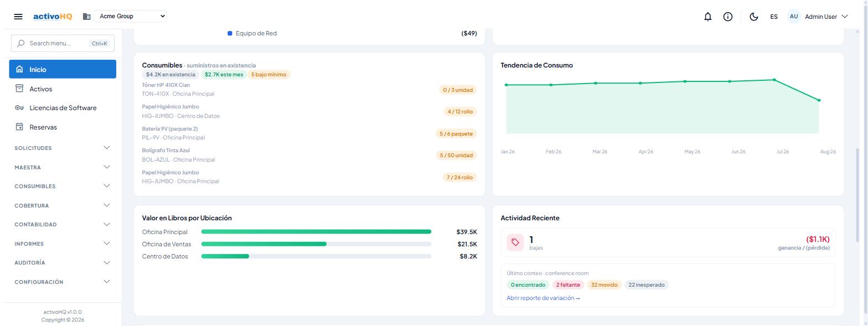Click the 5 / 6 paquete badge
This screenshot has height=326, width=868.
456,133
